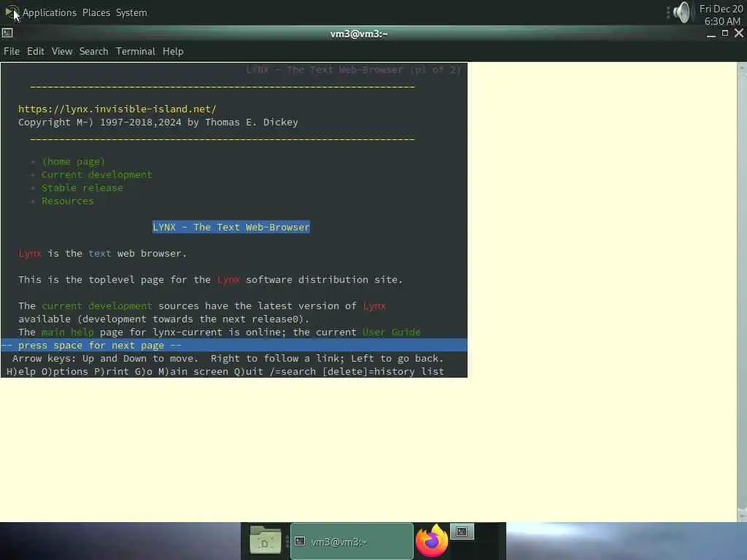Click the red Lynx link before 'is the text'
Screen dimensions: 747x560
point(29,253)
